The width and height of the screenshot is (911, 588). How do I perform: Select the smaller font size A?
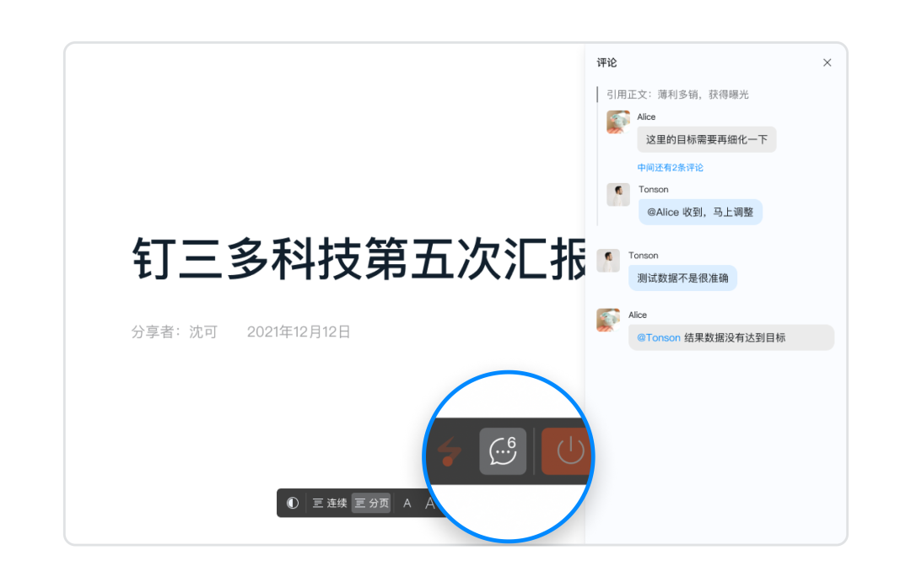(x=407, y=503)
